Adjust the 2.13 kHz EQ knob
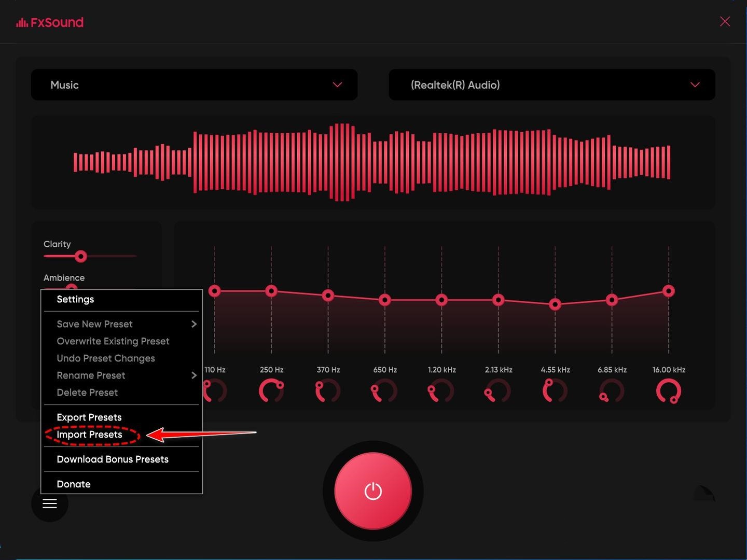The image size is (747, 560). [x=497, y=391]
